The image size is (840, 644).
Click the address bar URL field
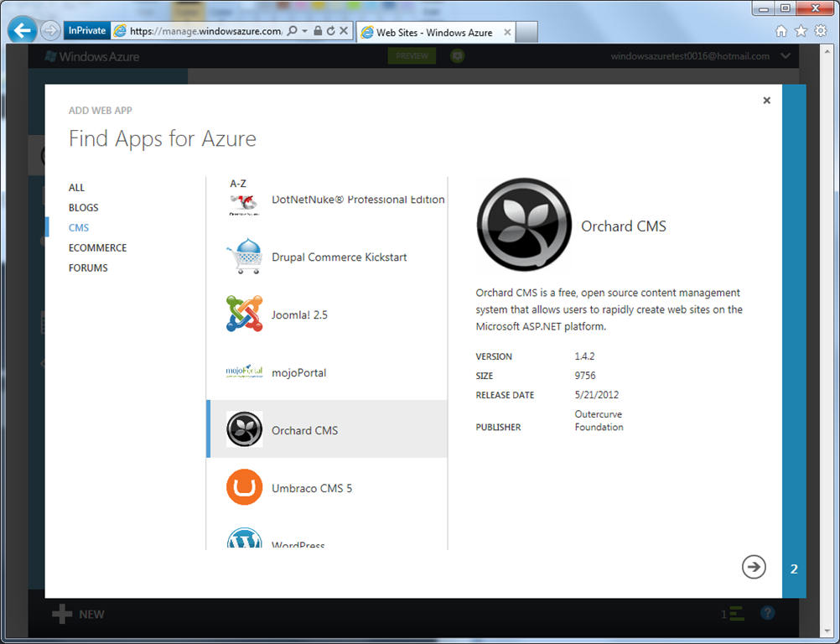tap(205, 32)
